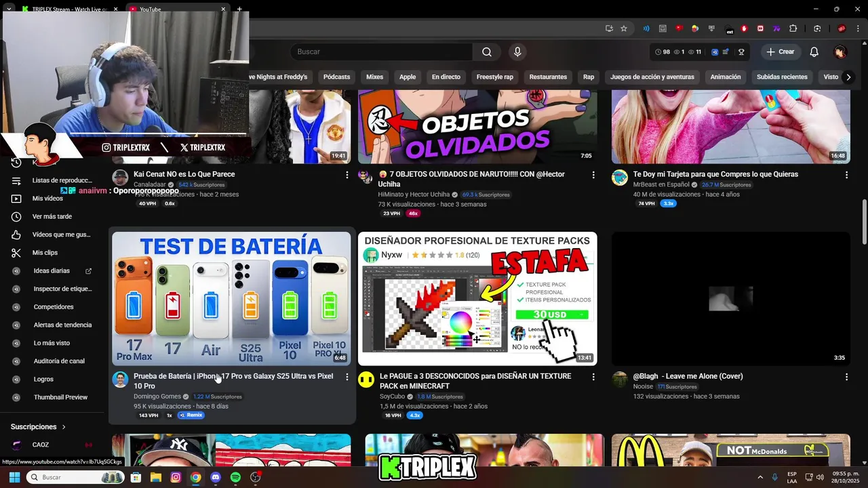Viewport: 868px width, 488px height.
Task: Open Mis clips in sidebar
Action: [45, 253]
